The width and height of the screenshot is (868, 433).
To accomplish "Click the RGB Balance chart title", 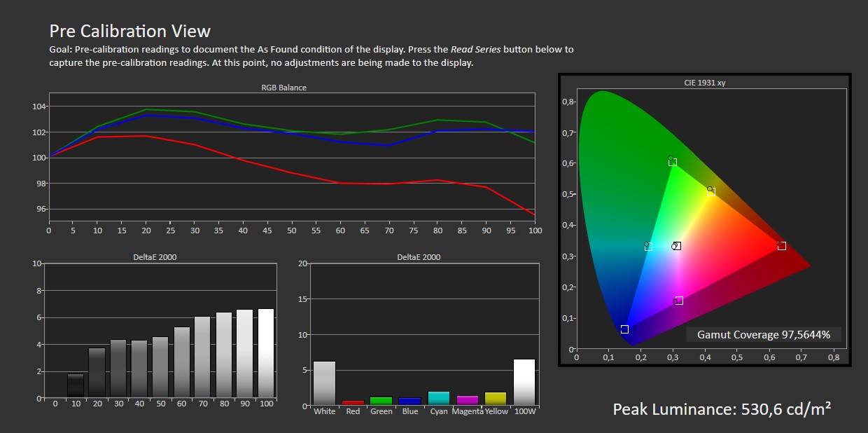I will point(283,88).
